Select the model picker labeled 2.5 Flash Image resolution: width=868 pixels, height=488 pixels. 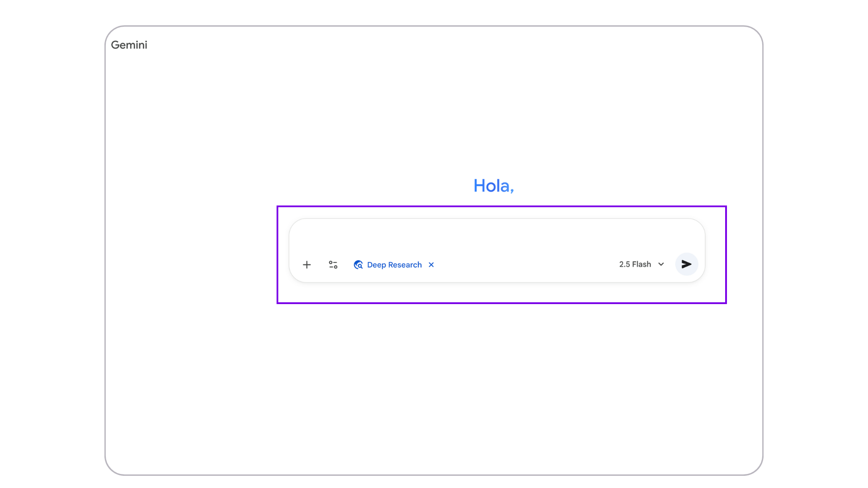635,264
